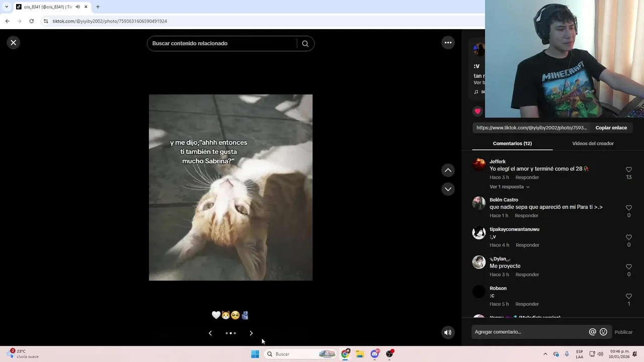644x362 pixels.
Task: Open the notification bell in the taskbar
Action: click(635, 354)
